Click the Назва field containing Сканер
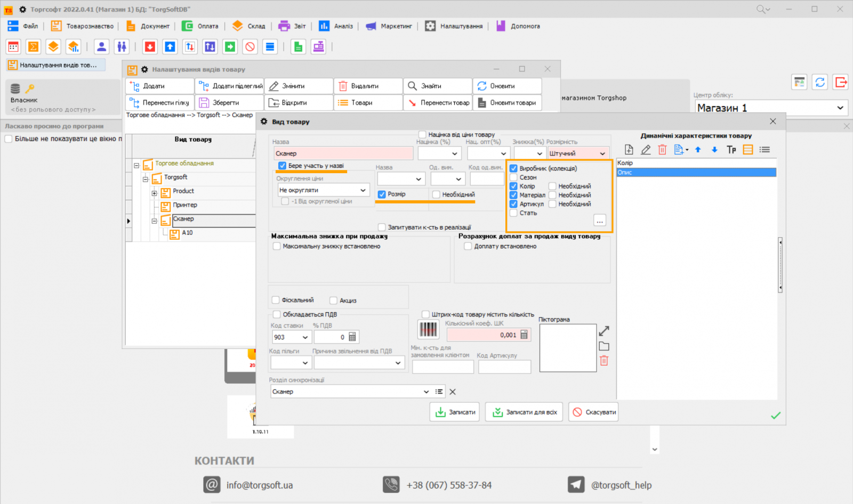 pyautogui.click(x=343, y=153)
